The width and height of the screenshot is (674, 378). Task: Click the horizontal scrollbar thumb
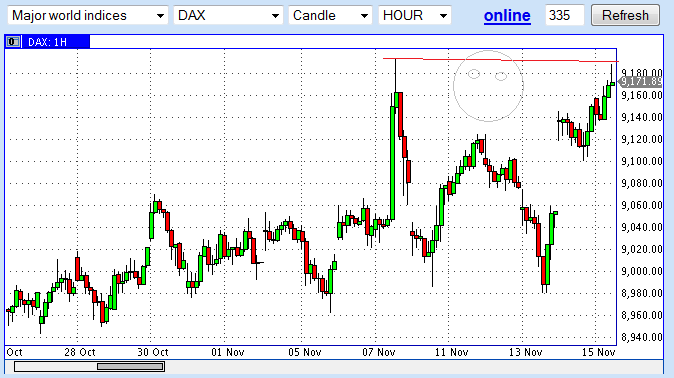[x=130, y=366]
